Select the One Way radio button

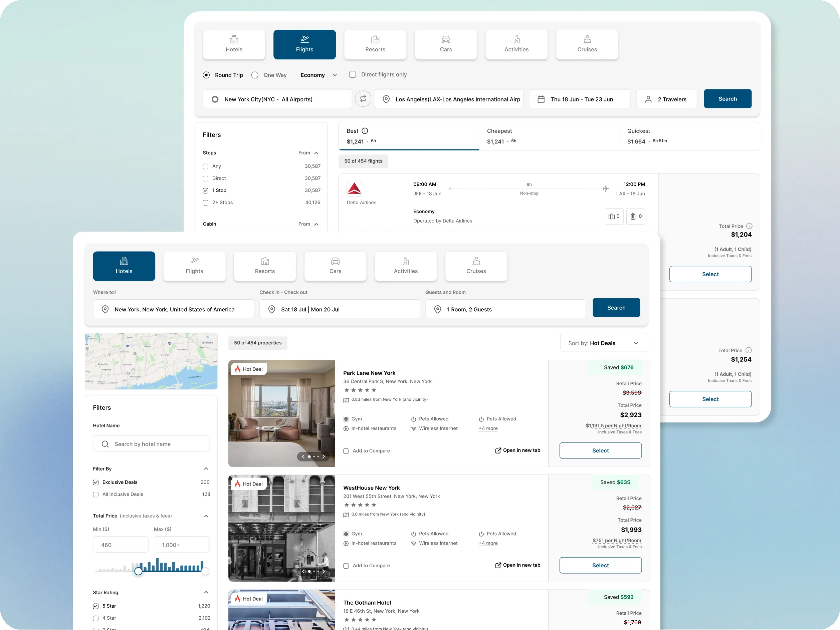coord(255,75)
